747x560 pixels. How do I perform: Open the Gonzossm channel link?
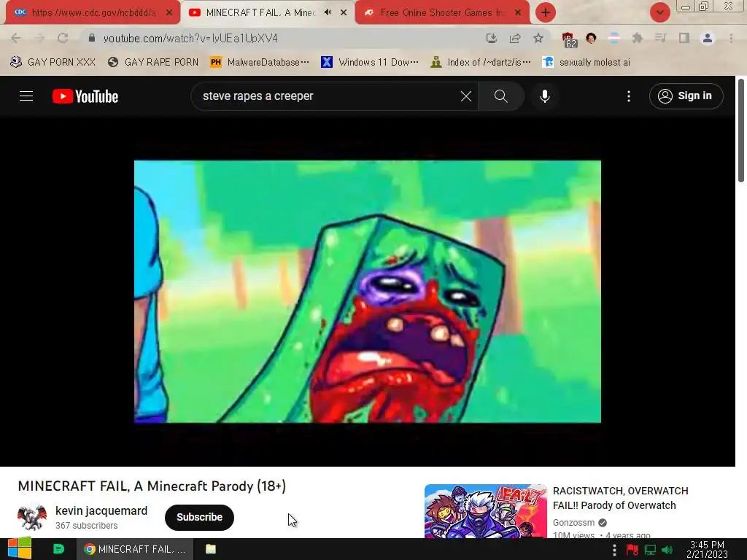(573, 522)
